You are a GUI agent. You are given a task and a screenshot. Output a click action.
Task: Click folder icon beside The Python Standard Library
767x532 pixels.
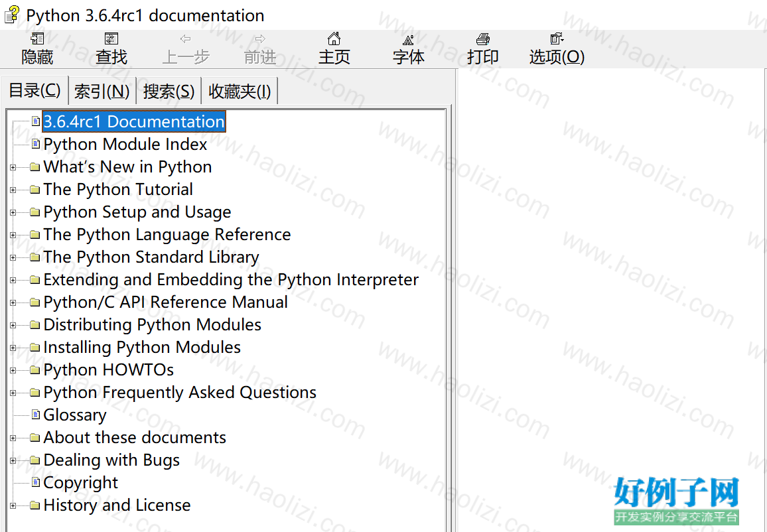[35, 257]
